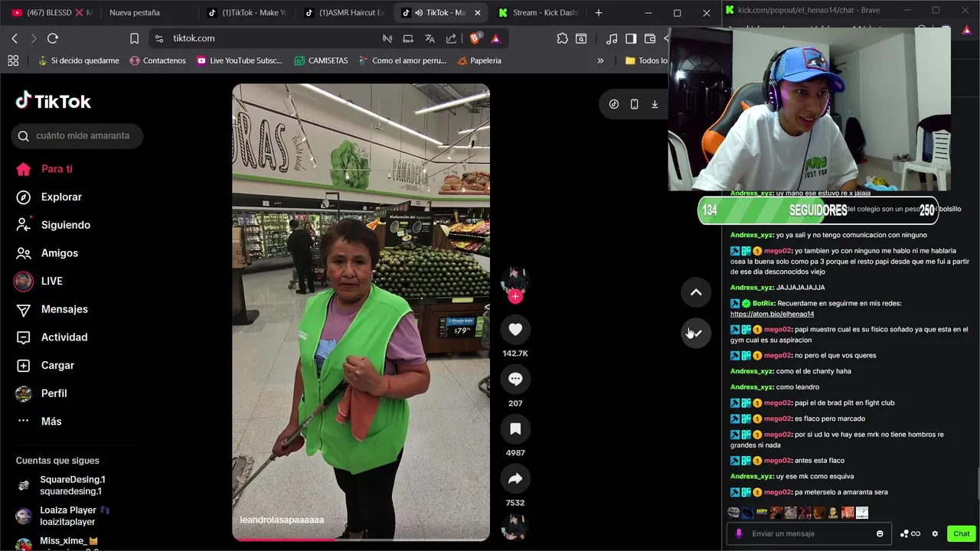
Task: Open Actividad in TikTok sidebar
Action: [54, 337]
